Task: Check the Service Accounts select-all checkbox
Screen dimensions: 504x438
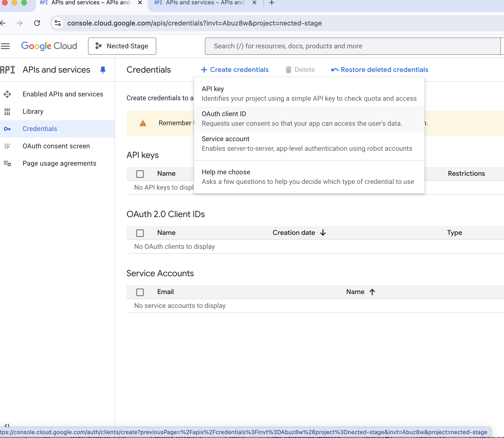Action: [140, 292]
